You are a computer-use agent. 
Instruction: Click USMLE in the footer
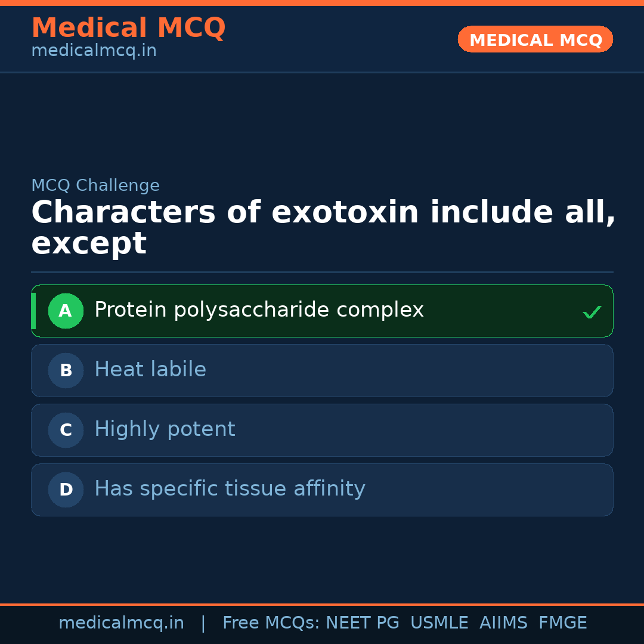pyautogui.click(x=439, y=623)
